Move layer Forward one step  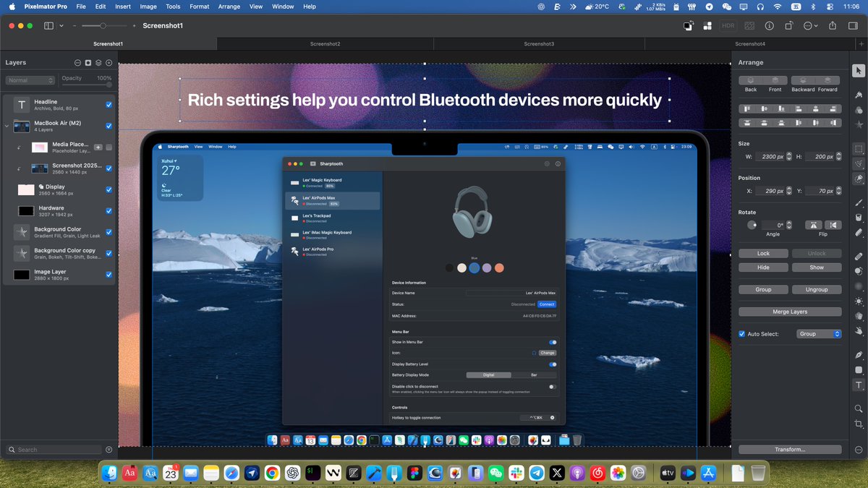click(828, 80)
